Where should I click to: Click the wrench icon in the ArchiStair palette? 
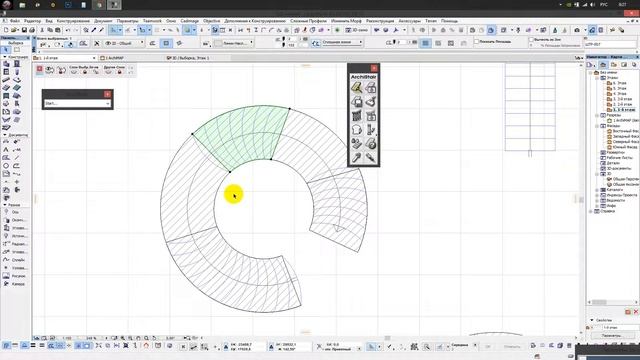coord(357,158)
